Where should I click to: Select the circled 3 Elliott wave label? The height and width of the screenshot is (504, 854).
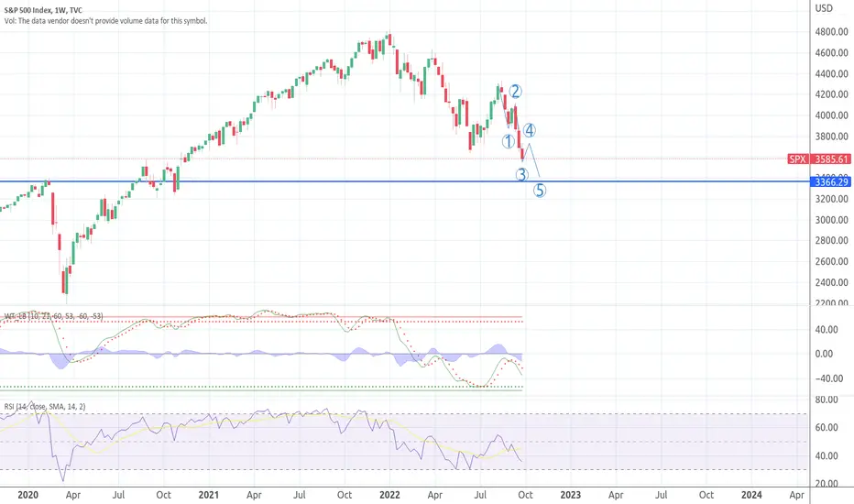click(x=521, y=174)
